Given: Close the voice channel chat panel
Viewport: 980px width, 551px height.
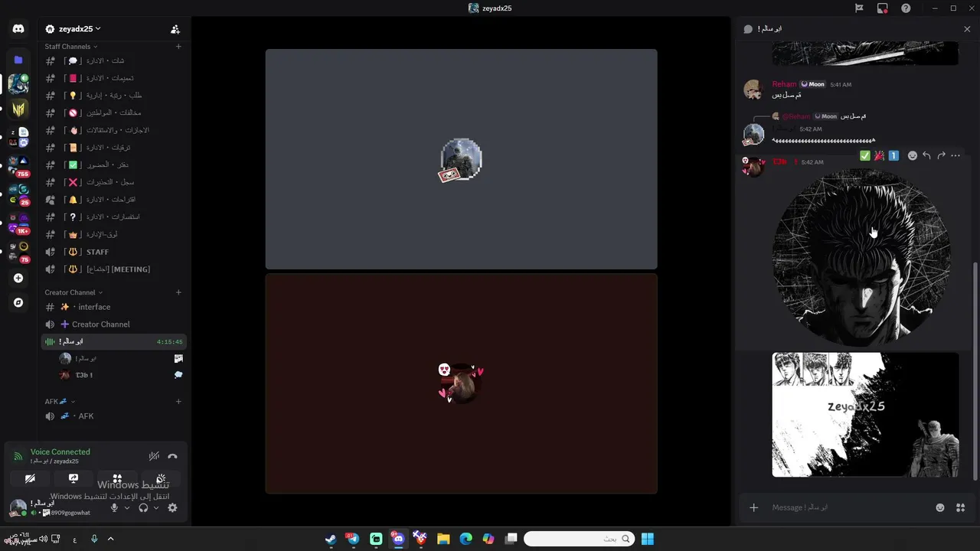Looking at the screenshot, I should (x=967, y=29).
